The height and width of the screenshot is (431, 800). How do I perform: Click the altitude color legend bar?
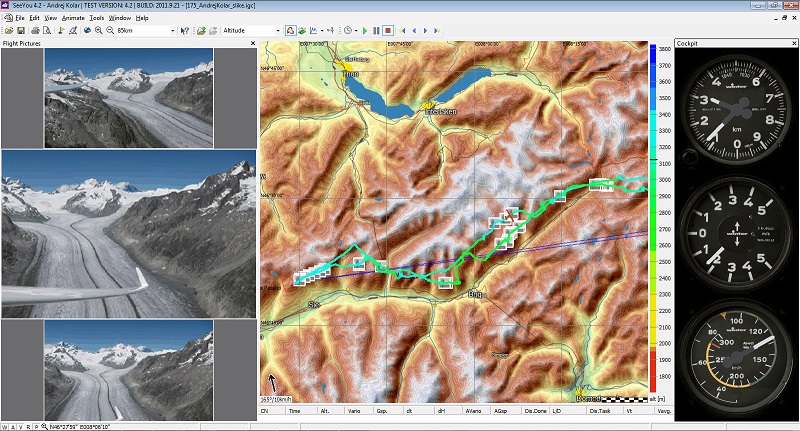(653, 220)
